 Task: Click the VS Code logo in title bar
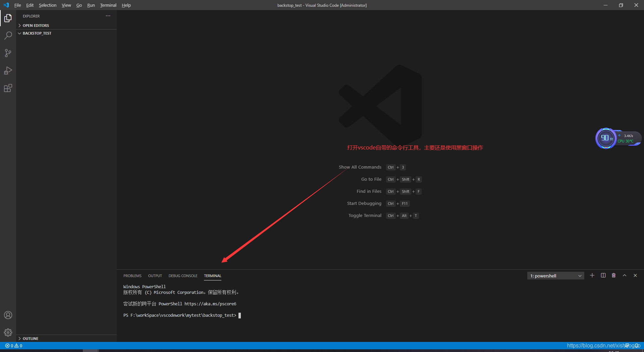6,5
